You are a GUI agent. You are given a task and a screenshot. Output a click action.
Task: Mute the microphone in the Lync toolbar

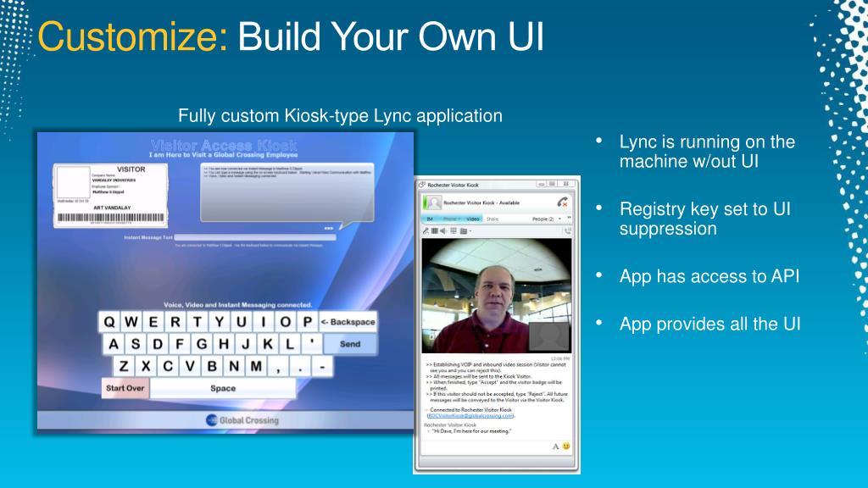[x=426, y=230]
